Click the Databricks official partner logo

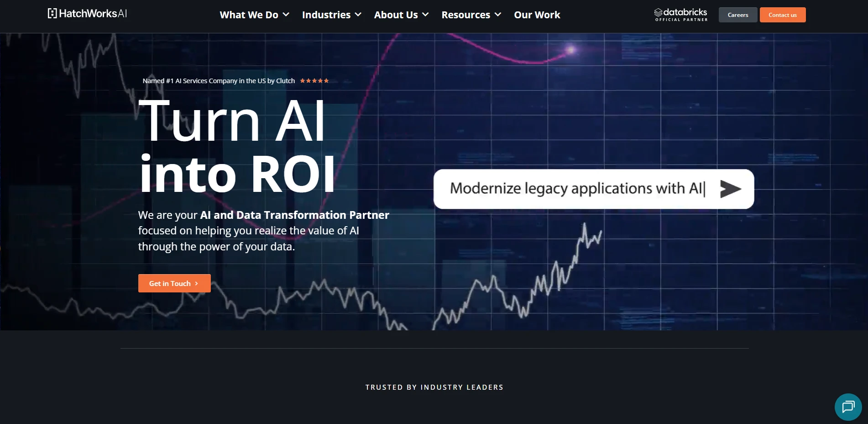681,15
